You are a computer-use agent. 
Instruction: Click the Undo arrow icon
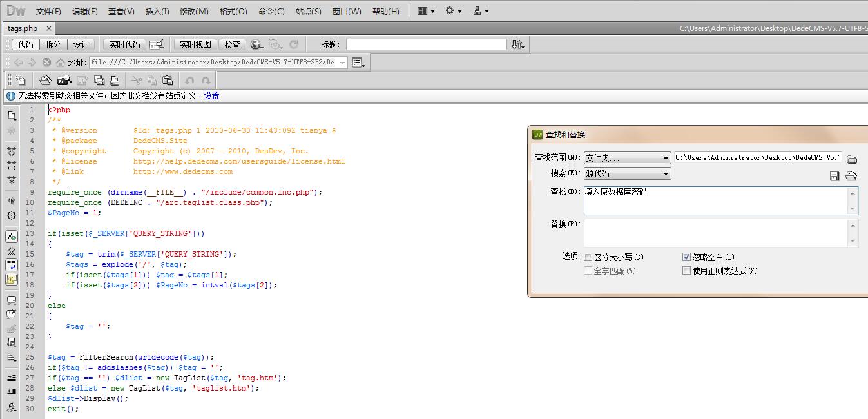(x=189, y=81)
